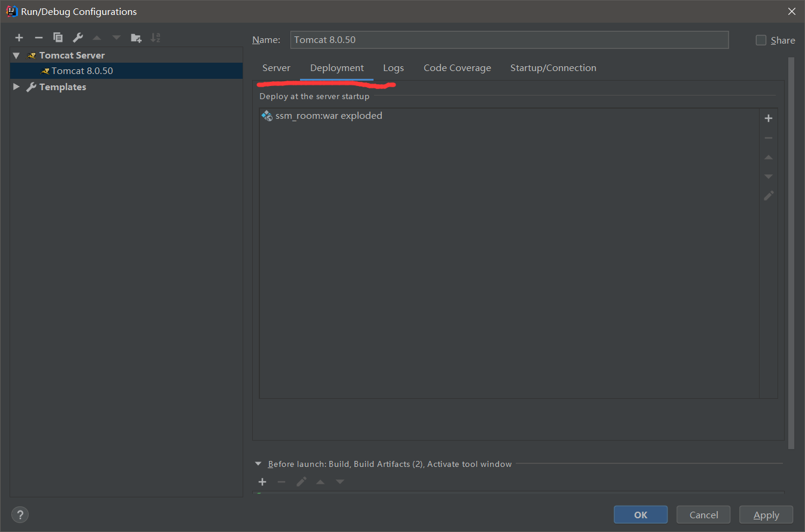
Task: Create a new configuration folder
Action: pos(136,38)
